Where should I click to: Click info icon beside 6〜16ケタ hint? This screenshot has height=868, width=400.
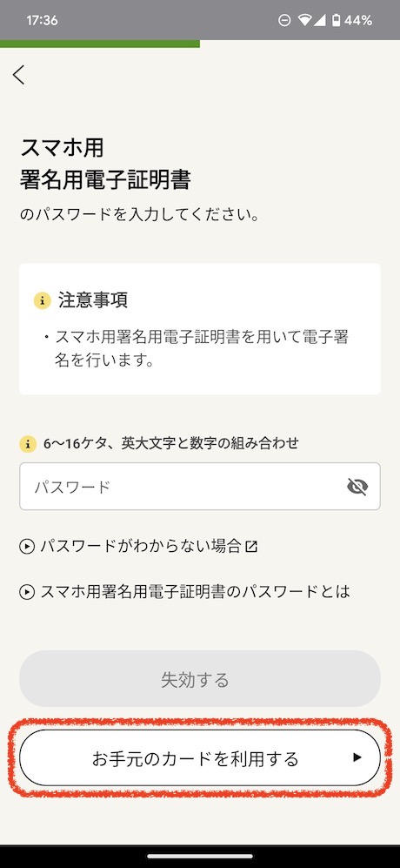(28, 443)
